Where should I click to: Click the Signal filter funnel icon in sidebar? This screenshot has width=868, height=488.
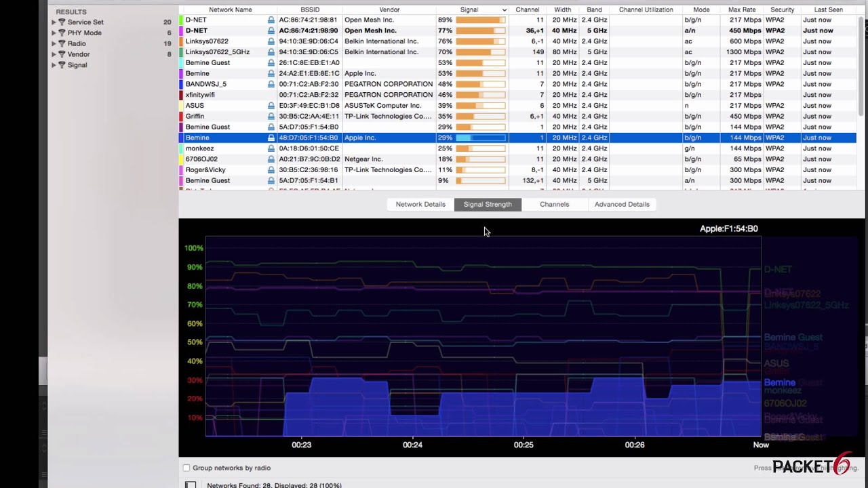pos(62,65)
